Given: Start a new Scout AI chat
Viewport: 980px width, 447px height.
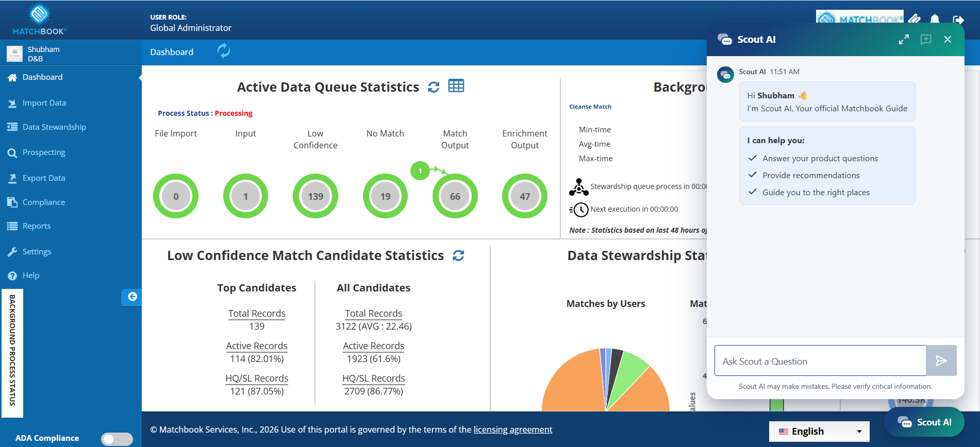Looking at the screenshot, I should click(x=926, y=40).
